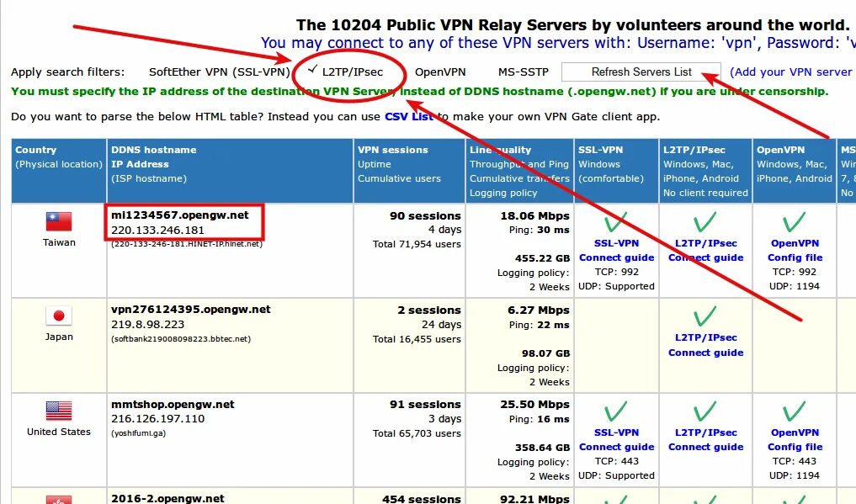Toggle the SoftEther VPN (SSL-VPN) filter

tap(220, 72)
